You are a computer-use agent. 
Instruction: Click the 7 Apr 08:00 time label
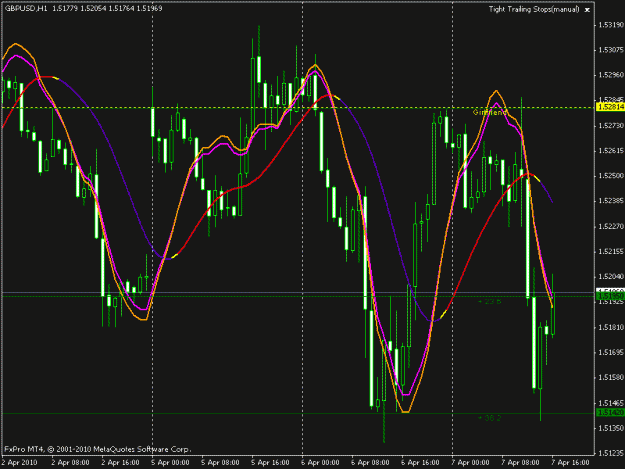click(520, 463)
